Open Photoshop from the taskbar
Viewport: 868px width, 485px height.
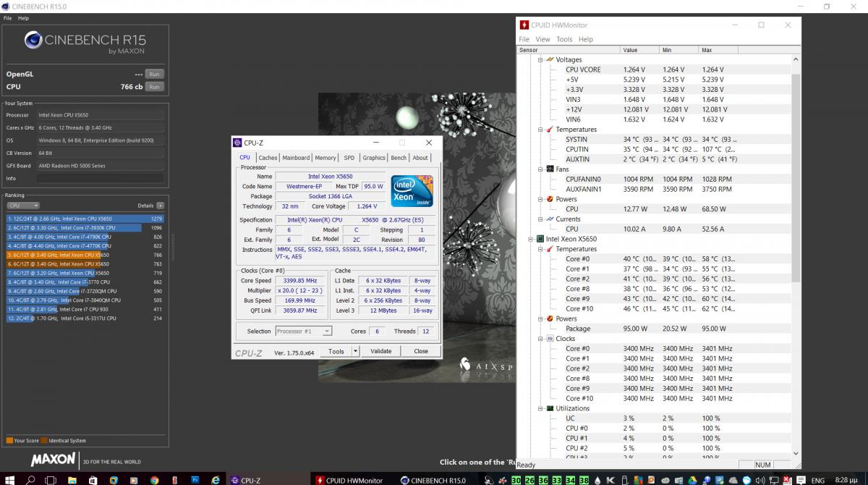click(x=195, y=479)
